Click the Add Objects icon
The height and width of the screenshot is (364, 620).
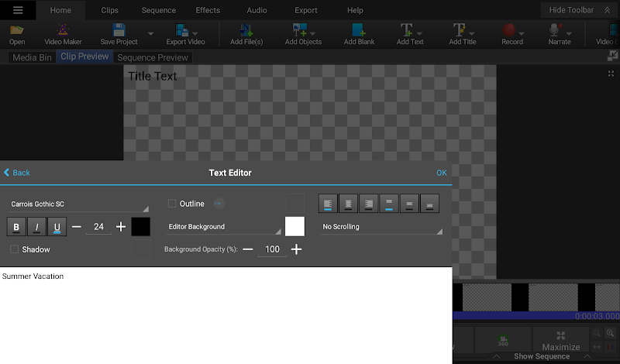(299, 30)
